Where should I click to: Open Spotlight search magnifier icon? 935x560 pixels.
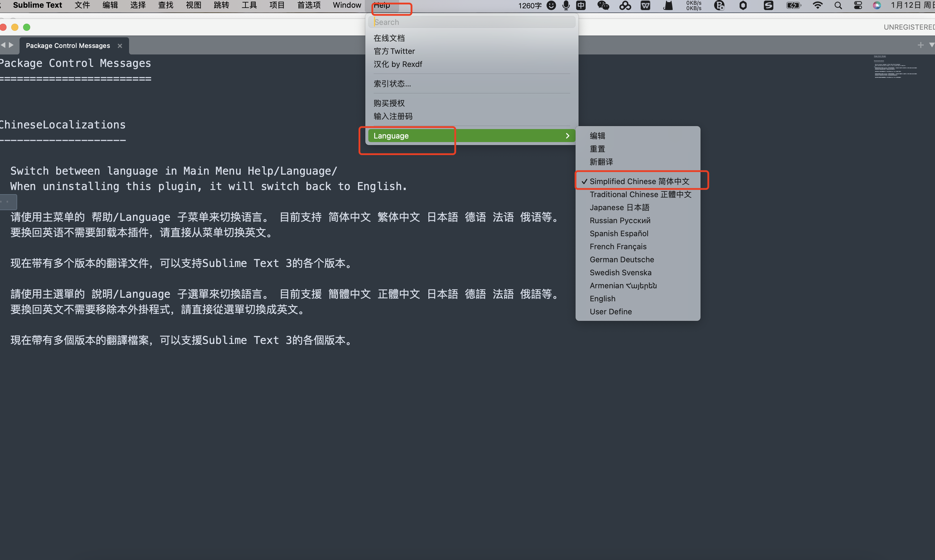[838, 5]
